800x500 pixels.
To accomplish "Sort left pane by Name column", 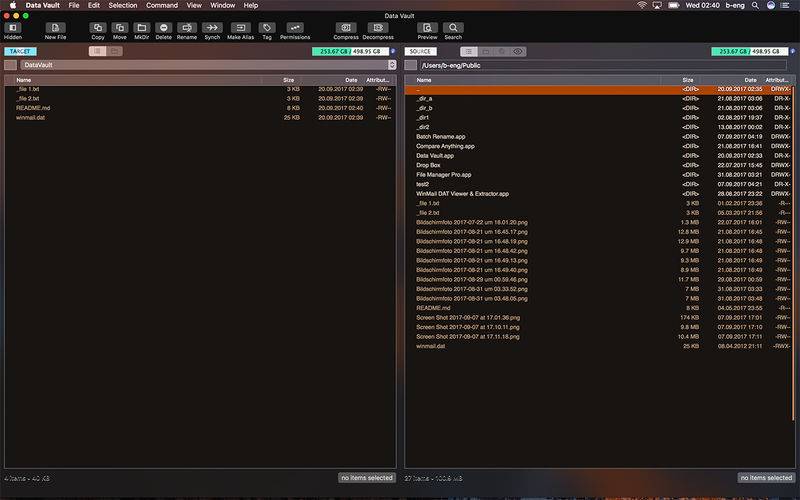I will coord(23,80).
